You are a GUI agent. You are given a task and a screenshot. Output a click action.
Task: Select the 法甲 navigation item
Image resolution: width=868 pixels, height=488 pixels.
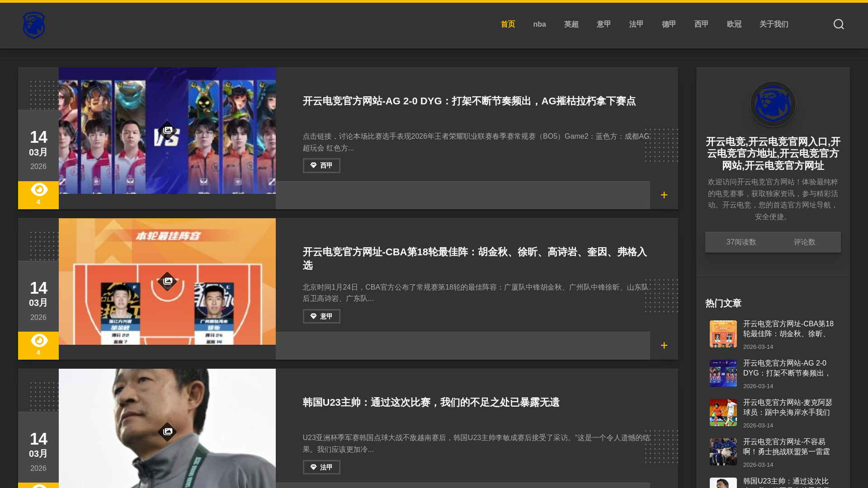click(636, 24)
